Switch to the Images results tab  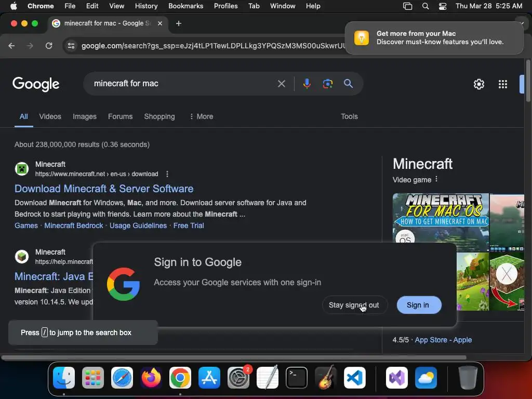click(x=85, y=116)
